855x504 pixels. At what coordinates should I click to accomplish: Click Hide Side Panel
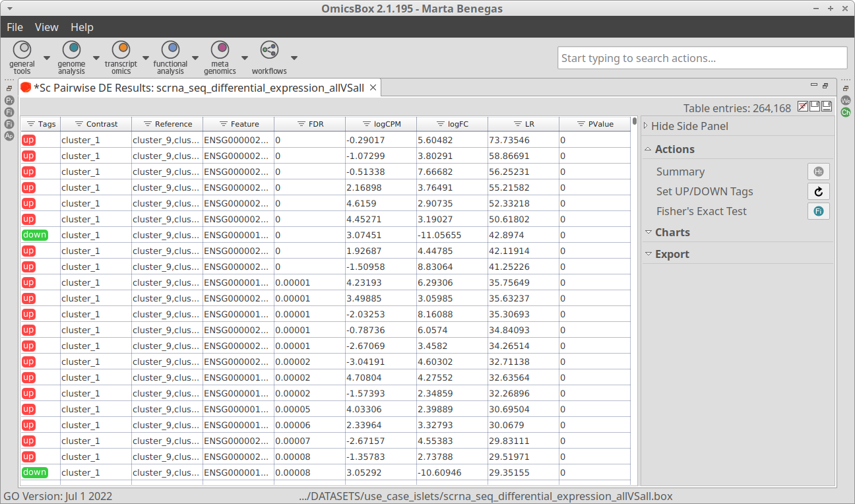point(689,126)
